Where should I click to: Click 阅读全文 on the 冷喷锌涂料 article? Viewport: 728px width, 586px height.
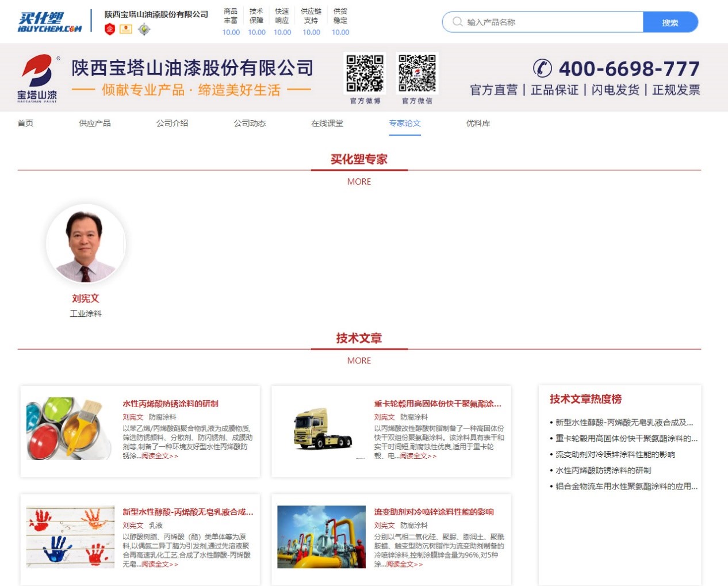click(404, 564)
